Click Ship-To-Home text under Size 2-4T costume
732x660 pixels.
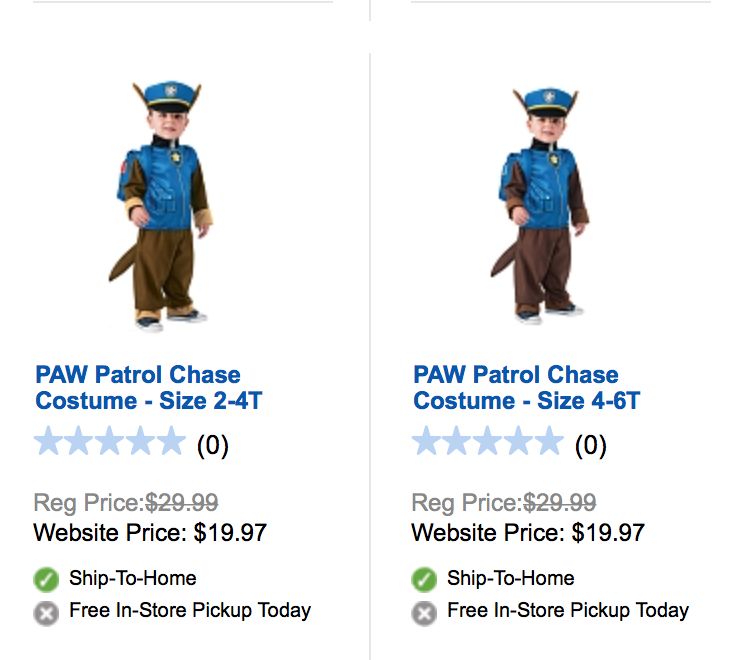[132, 578]
